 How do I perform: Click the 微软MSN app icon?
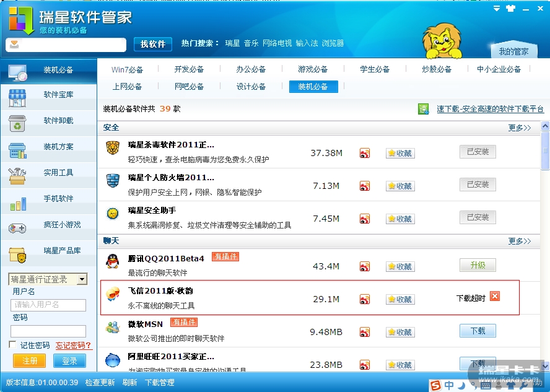click(113, 327)
